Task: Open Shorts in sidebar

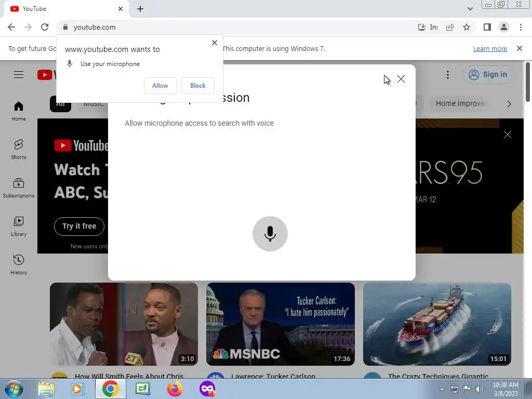Action: point(19,149)
